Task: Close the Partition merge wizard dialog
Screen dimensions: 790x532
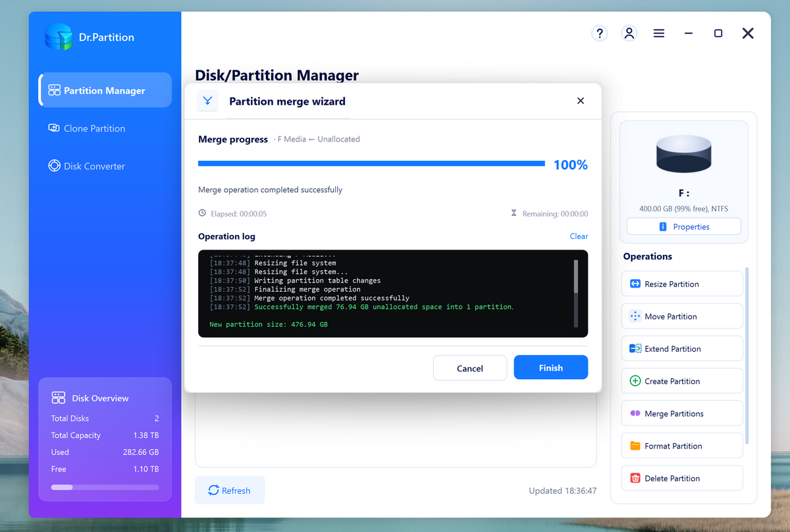Action: click(x=581, y=101)
